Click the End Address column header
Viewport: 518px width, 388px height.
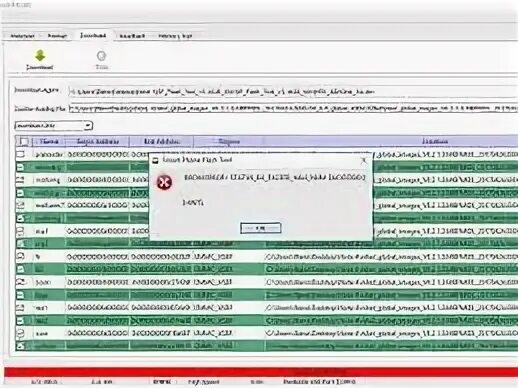coord(161,141)
